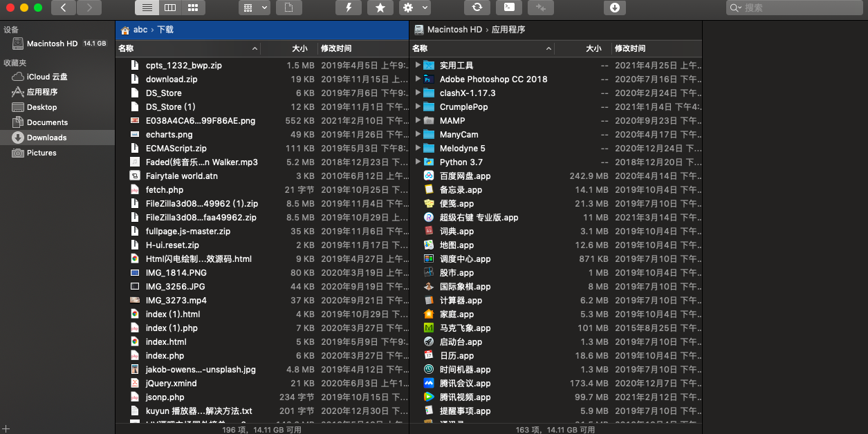Select 计算器.app icon
The width and height of the screenshot is (868, 434).
(x=429, y=300)
